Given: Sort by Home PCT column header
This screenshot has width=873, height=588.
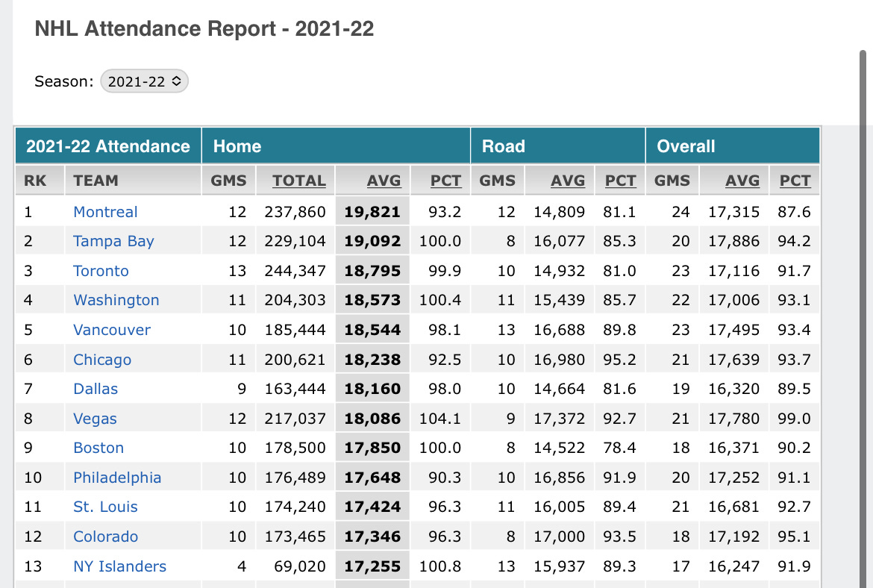Looking at the screenshot, I should point(445,181).
